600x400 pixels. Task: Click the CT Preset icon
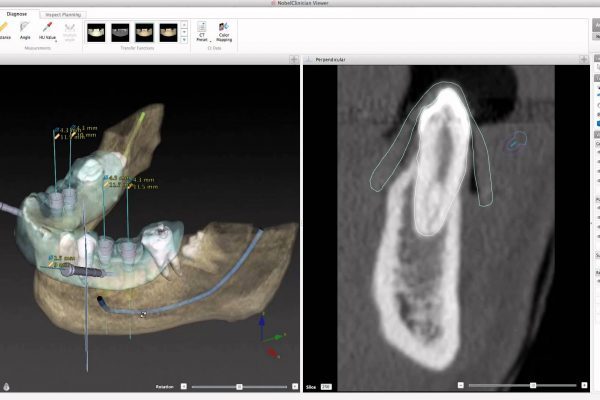click(x=202, y=31)
